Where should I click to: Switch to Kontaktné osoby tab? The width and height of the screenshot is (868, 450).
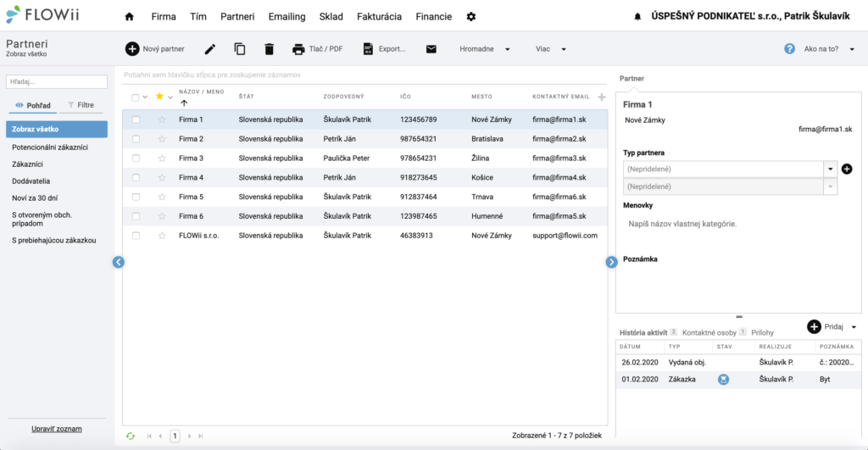[709, 333]
